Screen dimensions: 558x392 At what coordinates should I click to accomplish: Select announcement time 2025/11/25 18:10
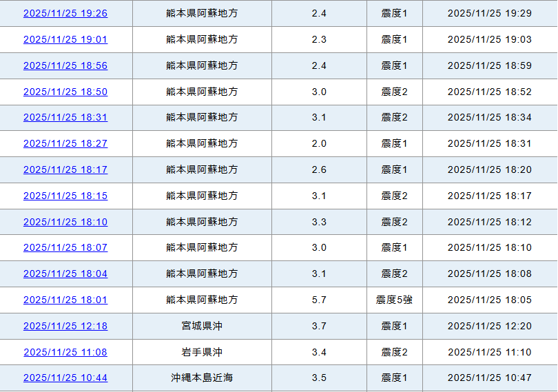(x=490, y=247)
